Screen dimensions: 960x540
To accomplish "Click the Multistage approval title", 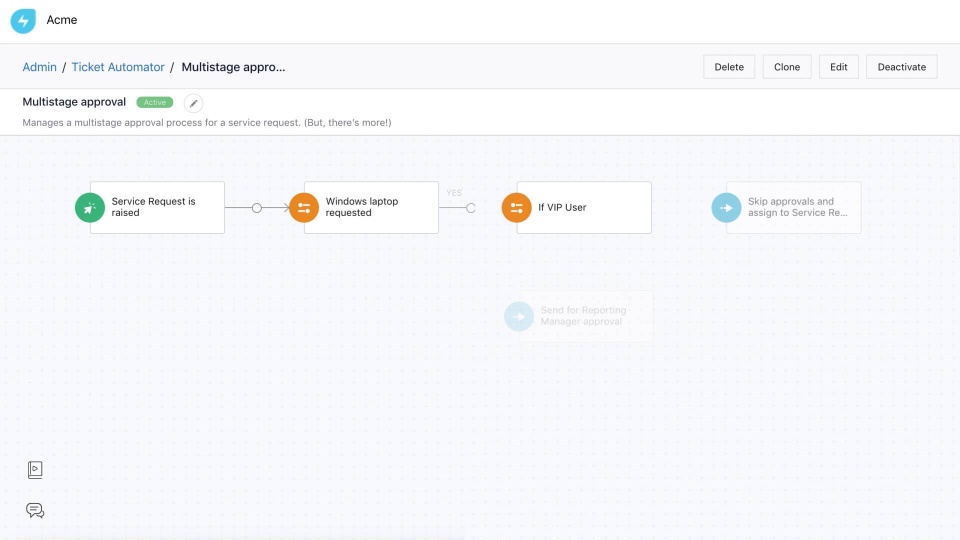I will [74, 102].
